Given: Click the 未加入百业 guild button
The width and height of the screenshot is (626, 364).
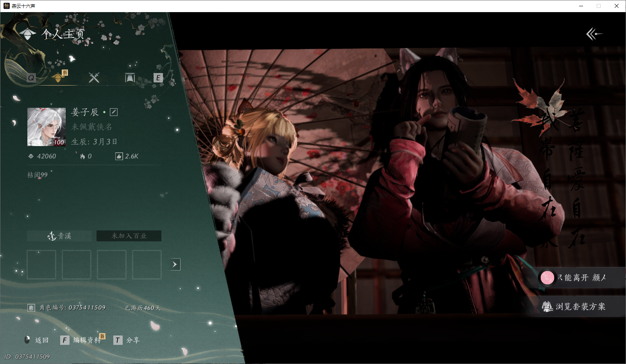Looking at the screenshot, I should [x=129, y=236].
